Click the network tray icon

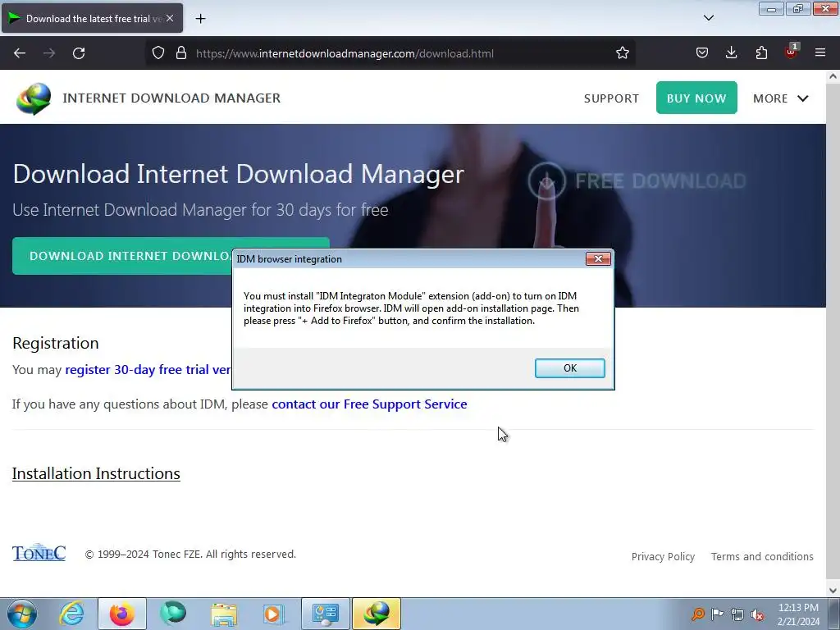[x=737, y=614]
